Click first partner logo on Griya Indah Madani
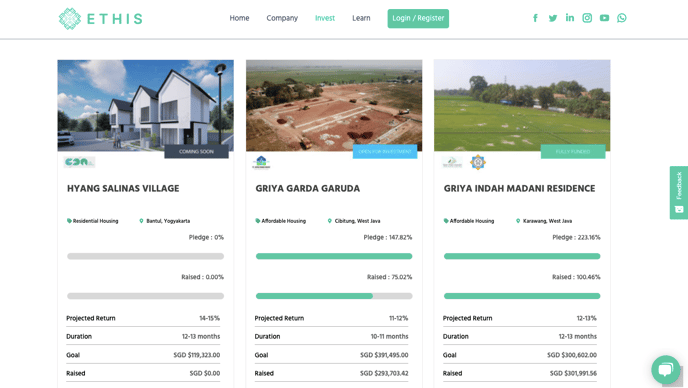Screen dimensions: 688x388 (x=452, y=162)
